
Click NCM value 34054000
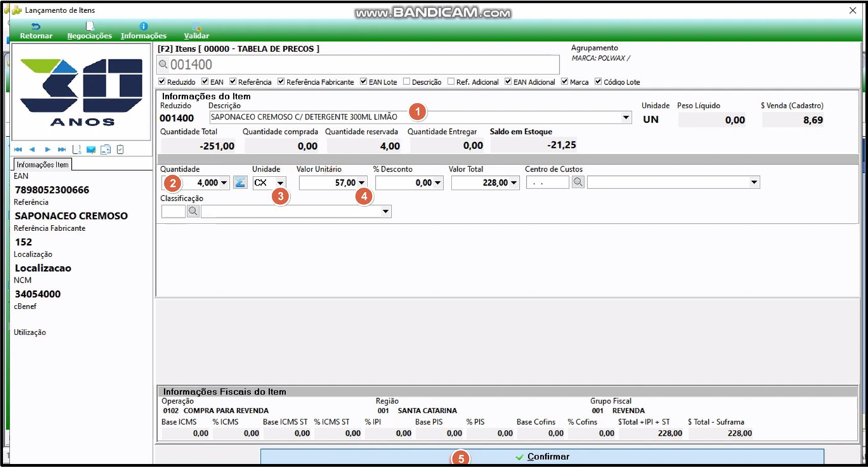pyautogui.click(x=38, y=294)
